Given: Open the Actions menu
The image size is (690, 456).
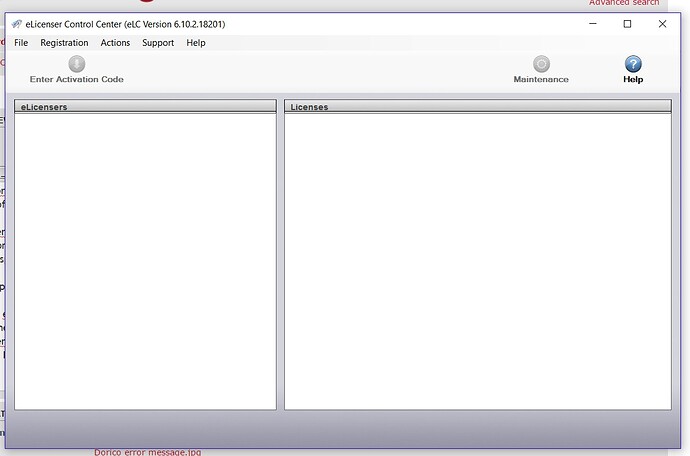Looking at the screenshot, I should [x=115, y=43].
